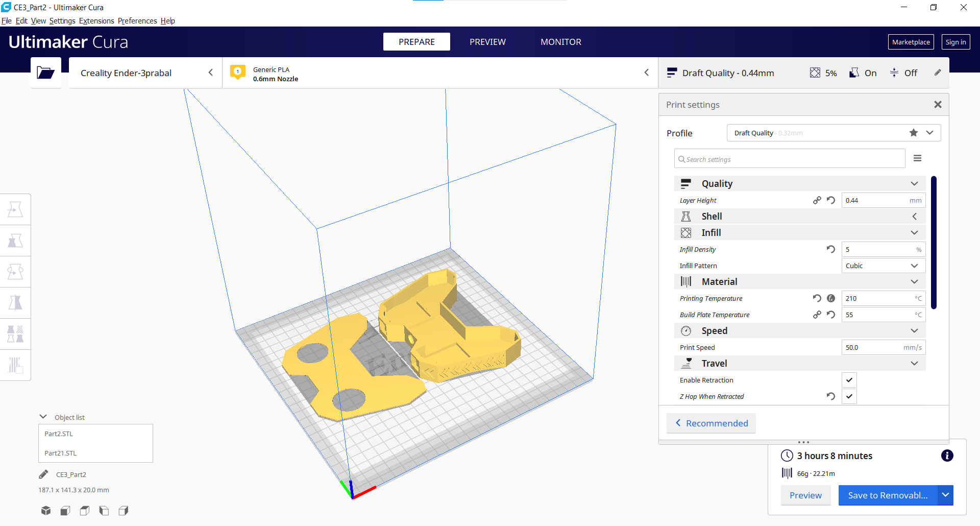Open the View menu
The height and width of the screenshot is (526, 980).
pos(38,21)
